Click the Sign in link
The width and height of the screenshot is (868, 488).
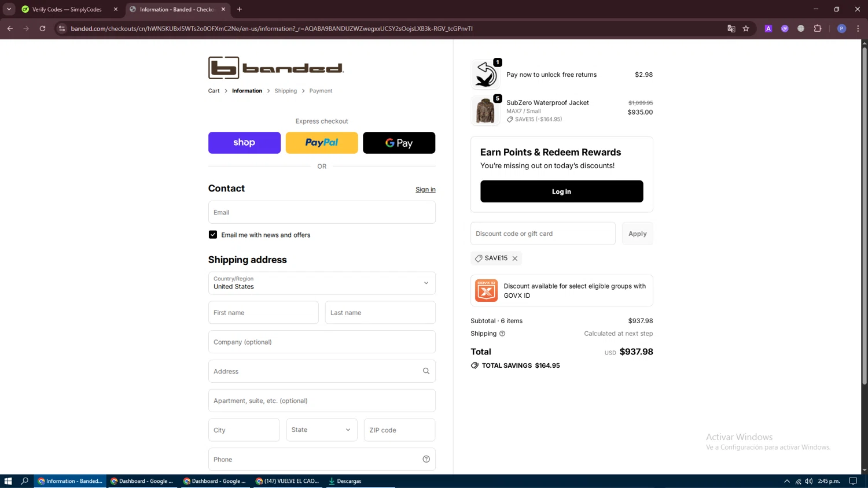pyautogui.click(x=425, y=190)
